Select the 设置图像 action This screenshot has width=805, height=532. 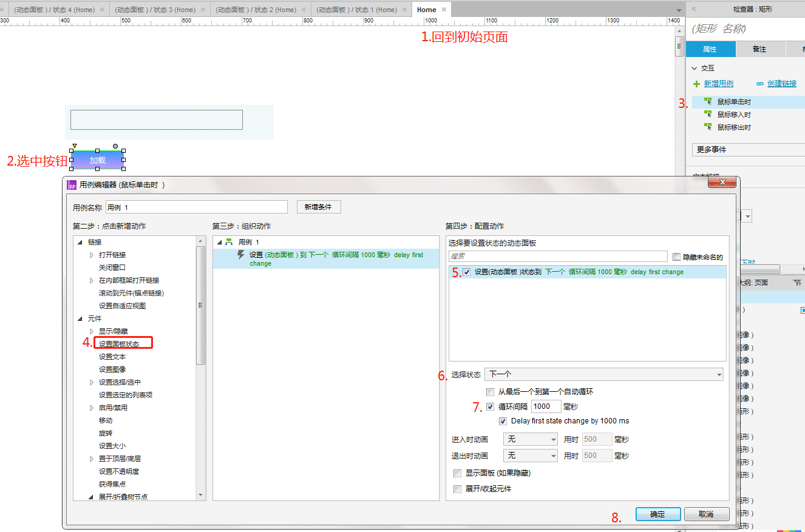click(112, 369)
